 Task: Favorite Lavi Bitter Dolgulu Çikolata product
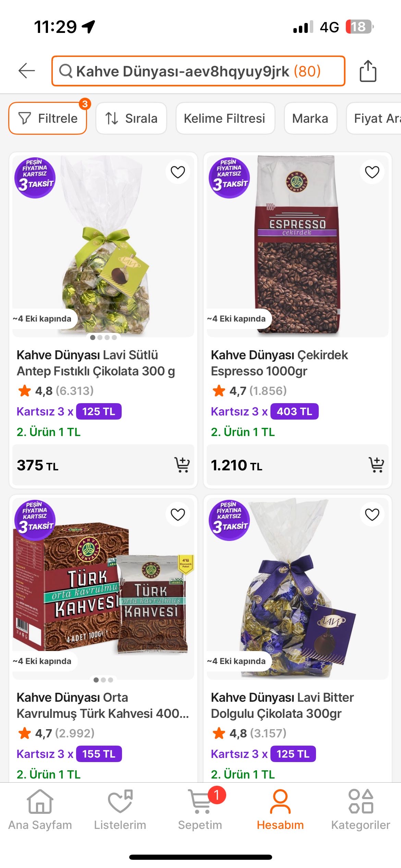(372, 515)
